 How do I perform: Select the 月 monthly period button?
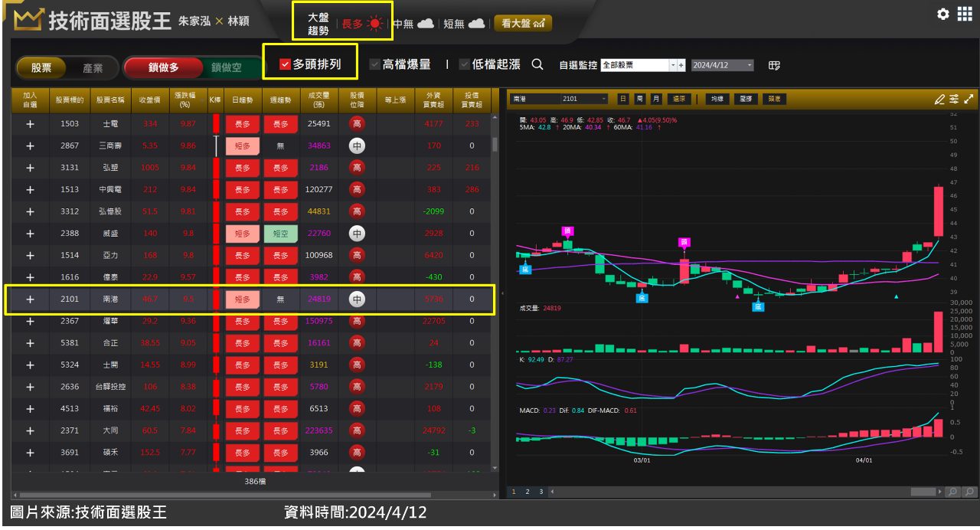point(656,99)
